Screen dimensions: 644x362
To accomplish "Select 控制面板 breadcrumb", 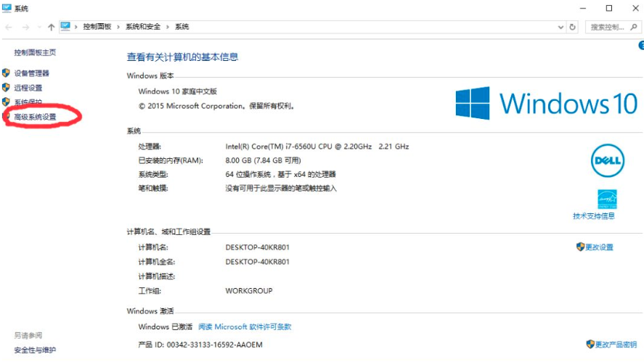I will [97, 27].
